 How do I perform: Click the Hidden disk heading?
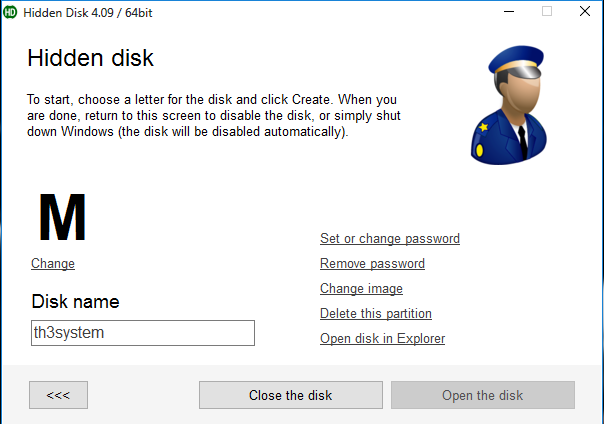click(90, 58)
